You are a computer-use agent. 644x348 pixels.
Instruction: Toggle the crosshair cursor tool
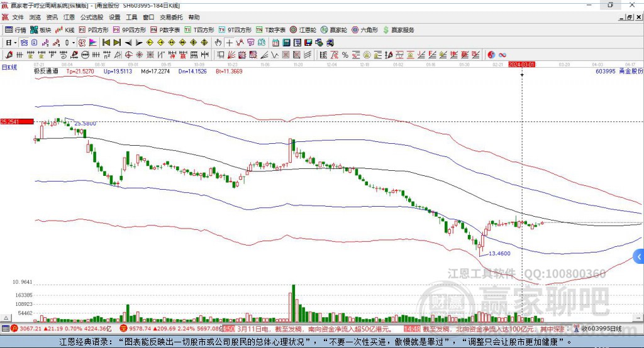(229, 42)
